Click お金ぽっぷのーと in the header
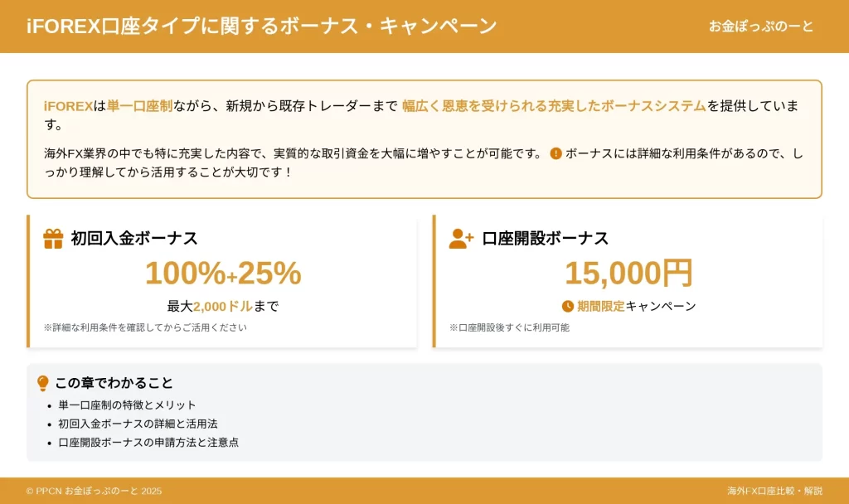 [x=761, y=26]
